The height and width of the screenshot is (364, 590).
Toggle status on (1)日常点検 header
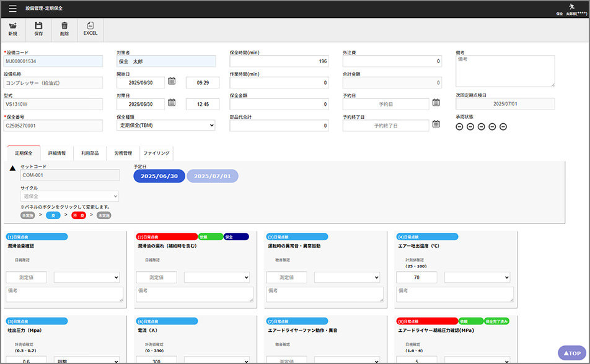click(37, 237)
